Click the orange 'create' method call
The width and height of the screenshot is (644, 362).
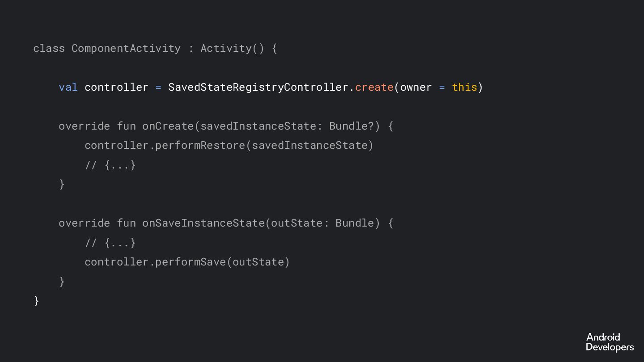coord(374,87)
